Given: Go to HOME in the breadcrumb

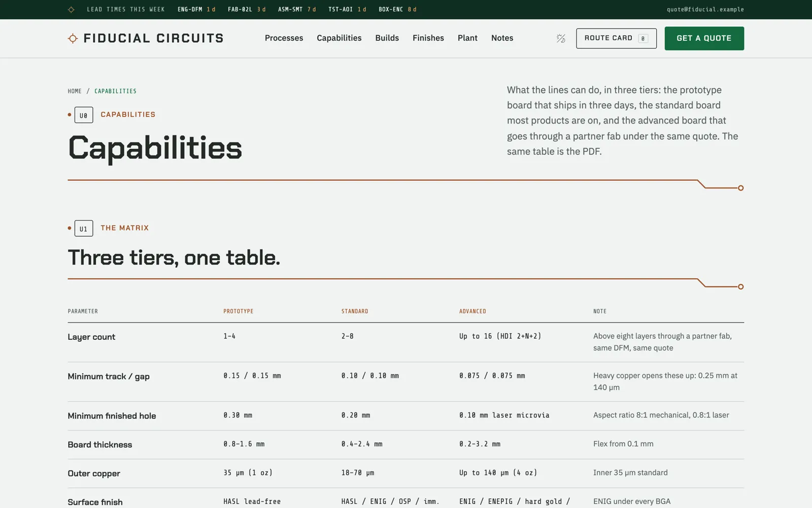Looking at the screenshot, I should (x=75, y=91).
